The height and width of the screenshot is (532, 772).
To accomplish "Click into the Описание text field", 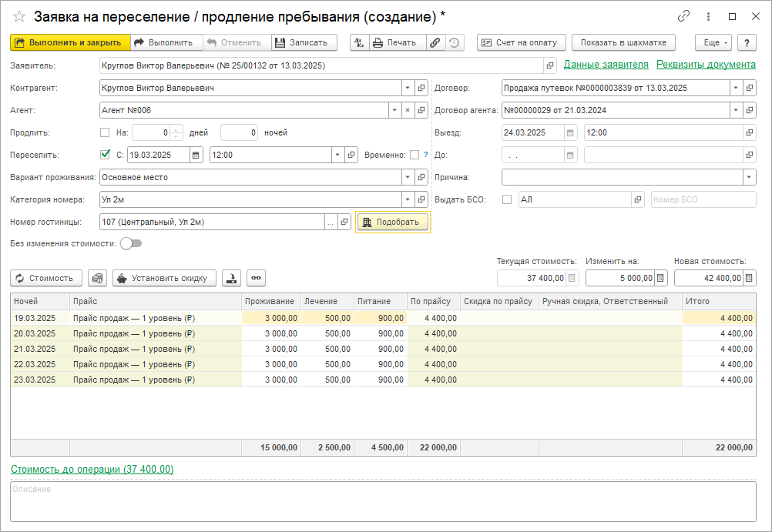I will (383, 501).
